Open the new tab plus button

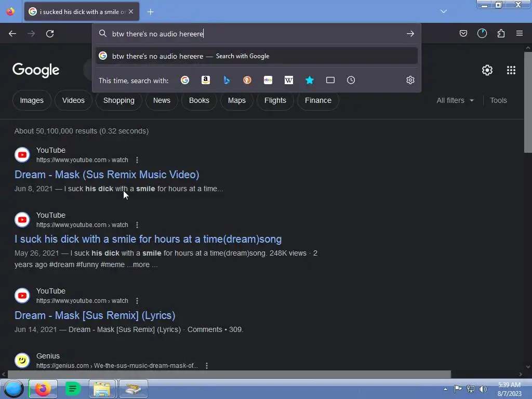pos(150,12)
